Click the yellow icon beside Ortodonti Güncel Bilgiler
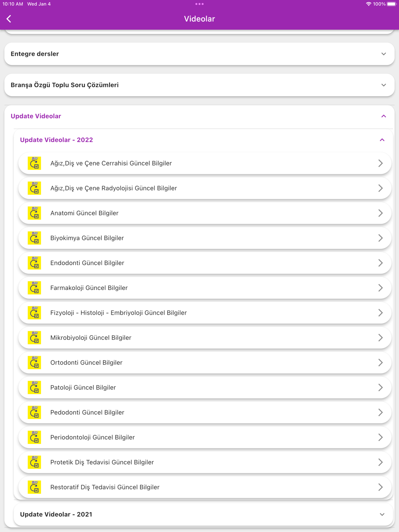 click(34, 363)
